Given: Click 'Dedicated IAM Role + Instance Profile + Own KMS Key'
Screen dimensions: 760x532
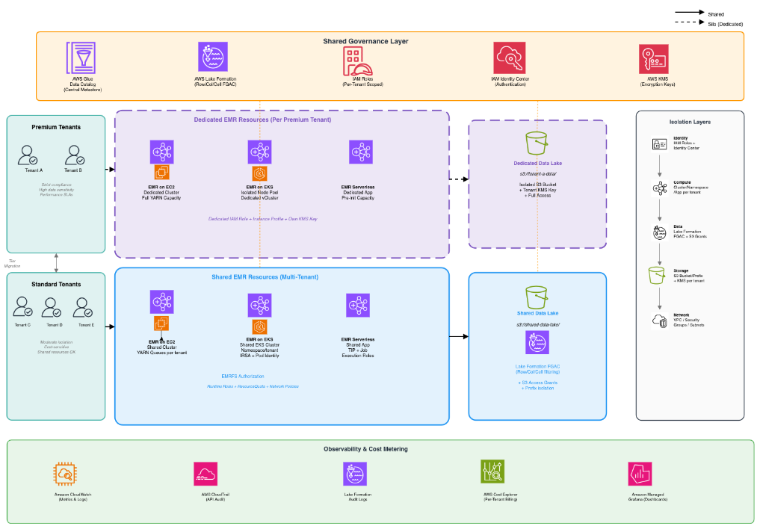Looking at the screenshot, I should [263, 219].
